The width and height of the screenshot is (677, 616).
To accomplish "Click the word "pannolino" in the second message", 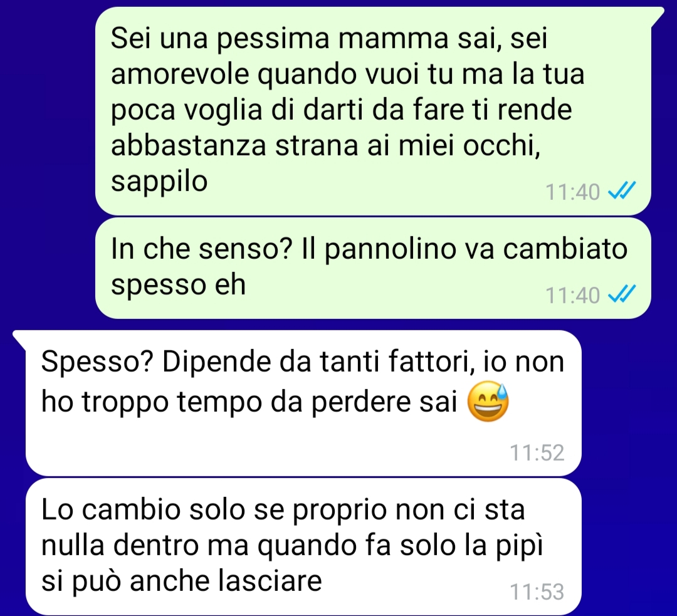I will click(390, 249).
